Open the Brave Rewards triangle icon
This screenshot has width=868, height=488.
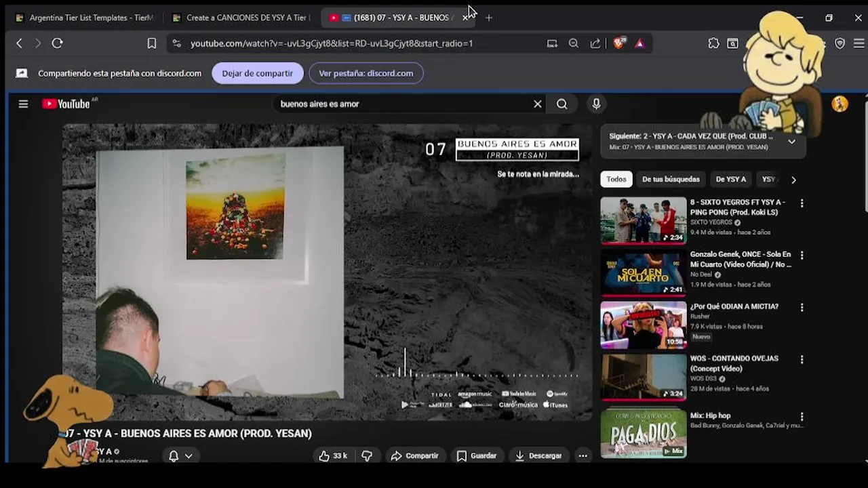point(639,43)
